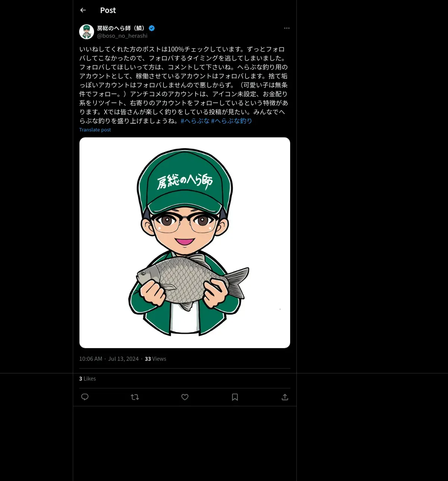Open the #へらぶな釣り hashtag
Image resolution: width=448 pixels, height=481 pixels.
click(231, 121)
